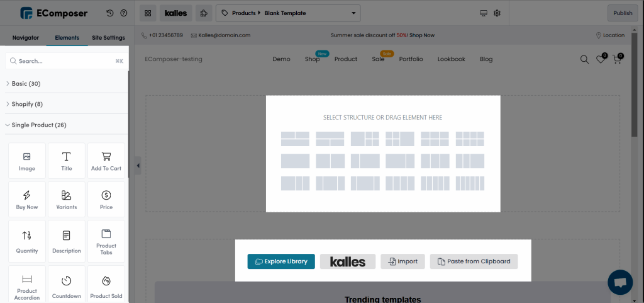Focus the element Search field

(x=67, y=61)
